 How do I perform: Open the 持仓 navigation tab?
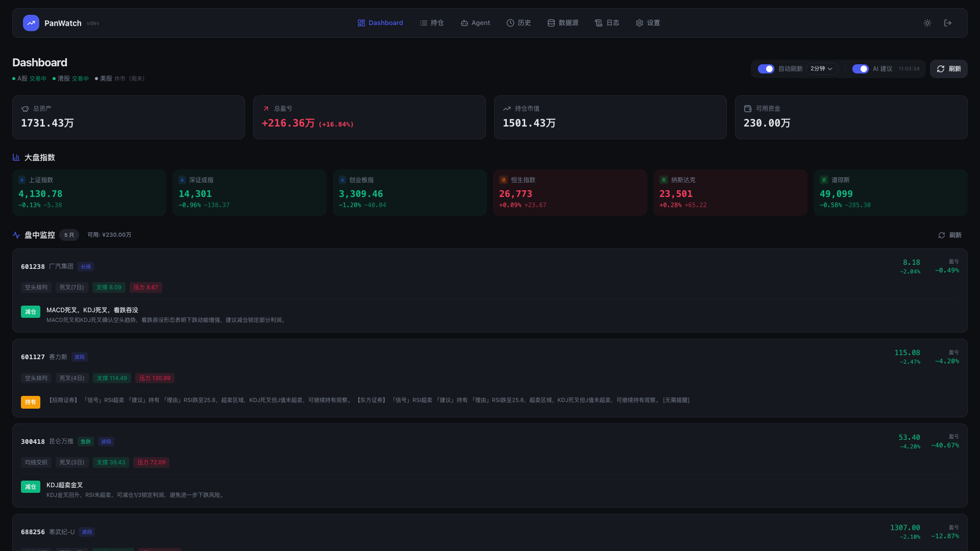(x=432, y=23)
